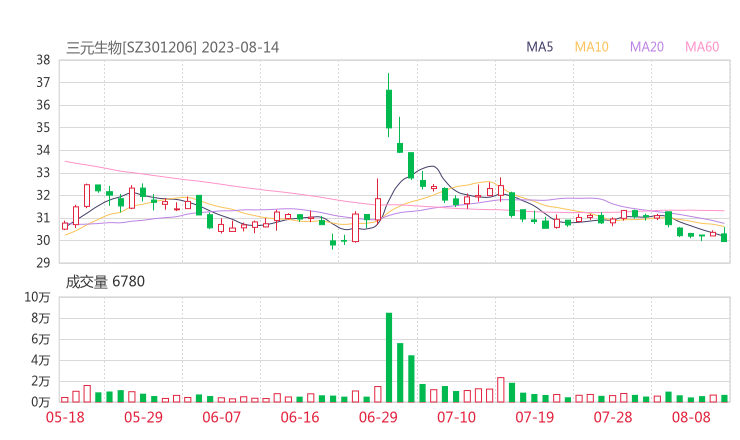Select the price axis value 29
740x440 pixels.
pyautogui.click(x=43, y=262)
